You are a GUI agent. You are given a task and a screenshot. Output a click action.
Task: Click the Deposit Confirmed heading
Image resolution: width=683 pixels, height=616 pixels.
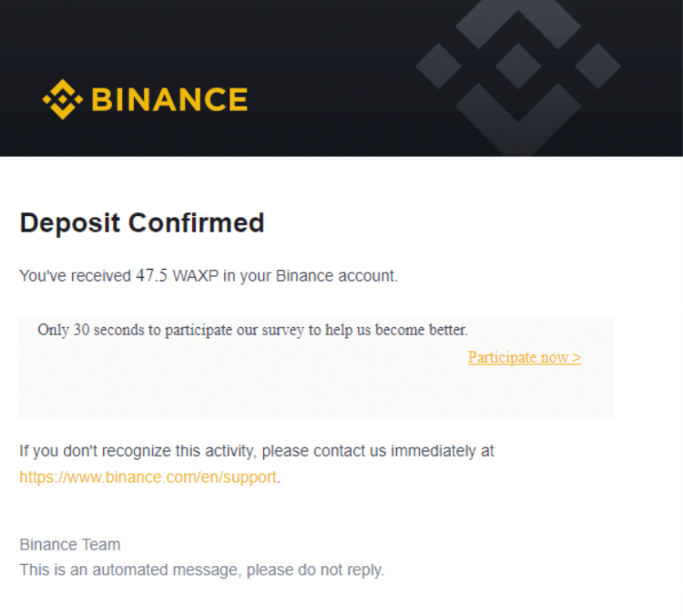click(x=142, y=222)
